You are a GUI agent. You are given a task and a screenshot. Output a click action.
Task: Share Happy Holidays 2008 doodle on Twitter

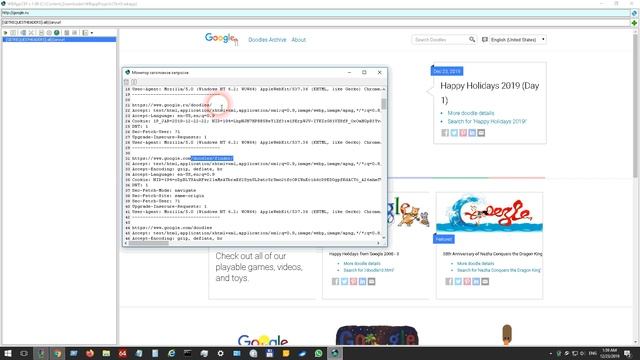point(344,282)
